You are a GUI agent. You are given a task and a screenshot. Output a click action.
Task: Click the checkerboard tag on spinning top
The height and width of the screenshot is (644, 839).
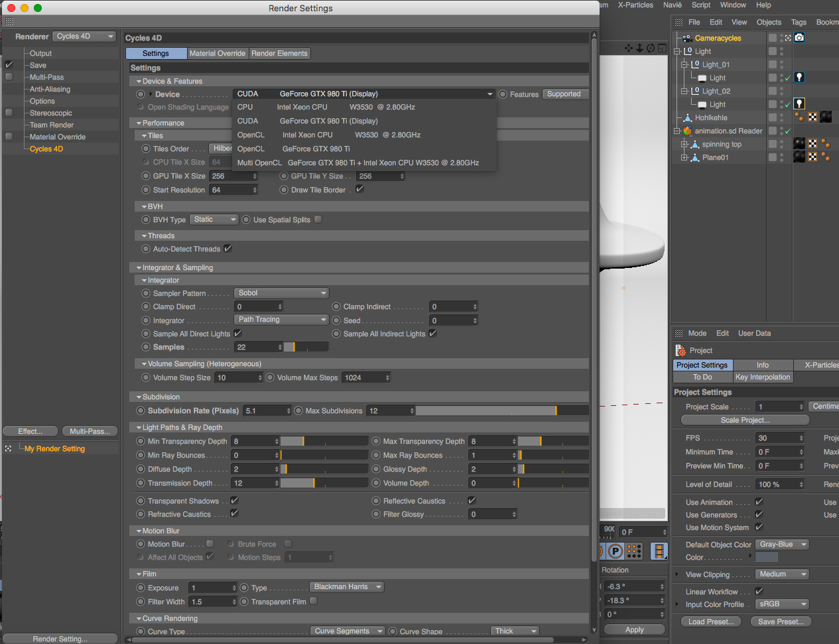coord(812,144)
